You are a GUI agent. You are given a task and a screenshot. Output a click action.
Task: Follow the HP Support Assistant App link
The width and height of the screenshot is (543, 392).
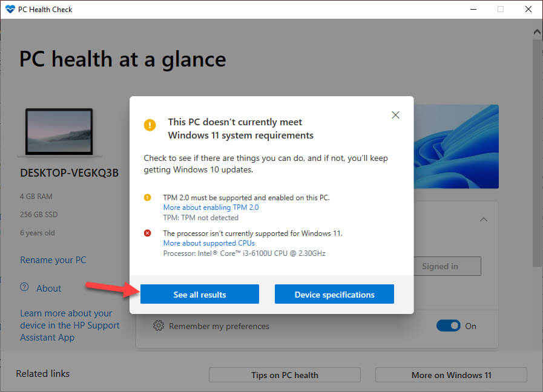point(70,325)
